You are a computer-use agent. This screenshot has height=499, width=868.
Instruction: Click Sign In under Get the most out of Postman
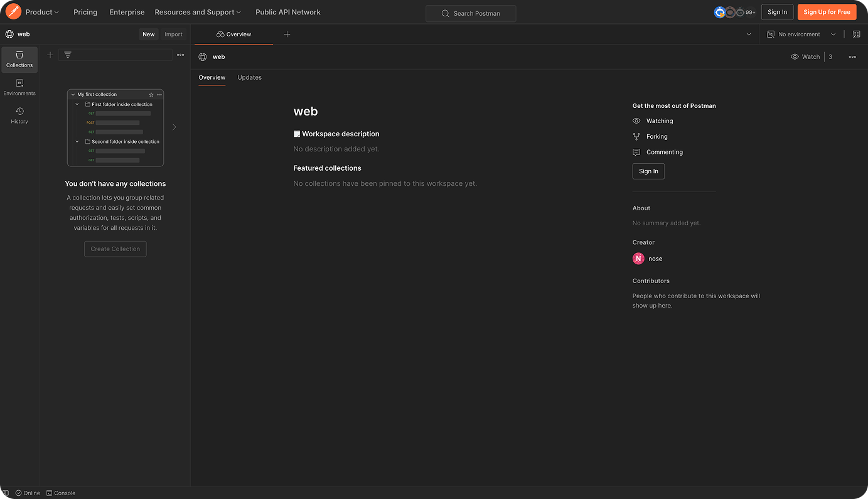pos(648,171)
